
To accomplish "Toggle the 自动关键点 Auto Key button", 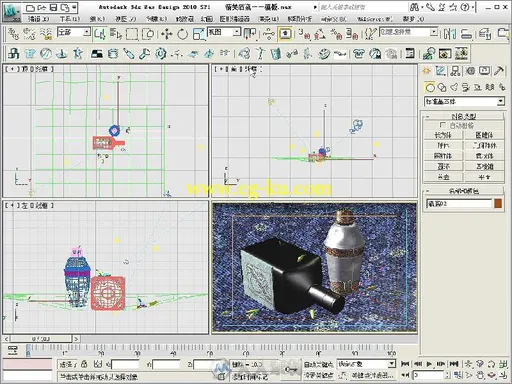I will coord(318,364).
